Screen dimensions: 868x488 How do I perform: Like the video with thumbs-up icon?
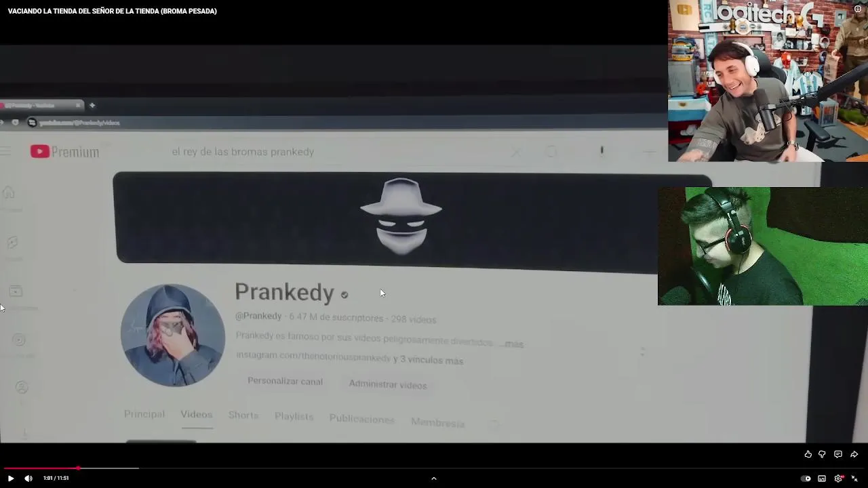(808, 454)
